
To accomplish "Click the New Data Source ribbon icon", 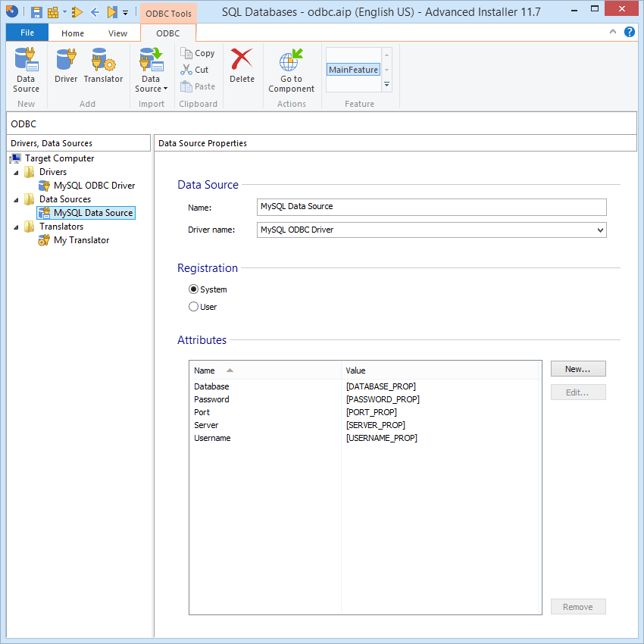I will (x=26, y=70).
